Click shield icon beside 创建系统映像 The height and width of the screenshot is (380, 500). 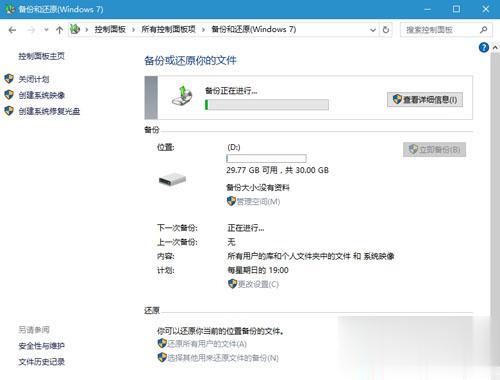9,95
